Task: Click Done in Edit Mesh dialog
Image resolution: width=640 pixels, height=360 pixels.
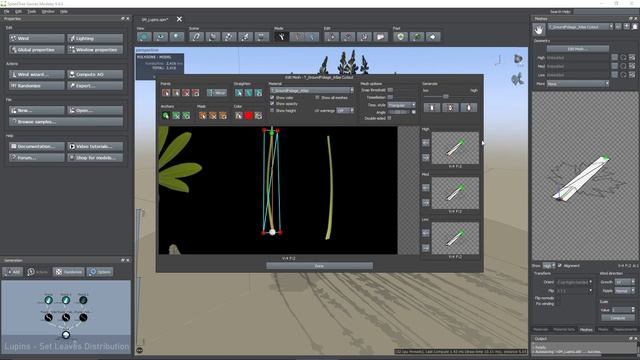Action: click(x=319, y=266)
